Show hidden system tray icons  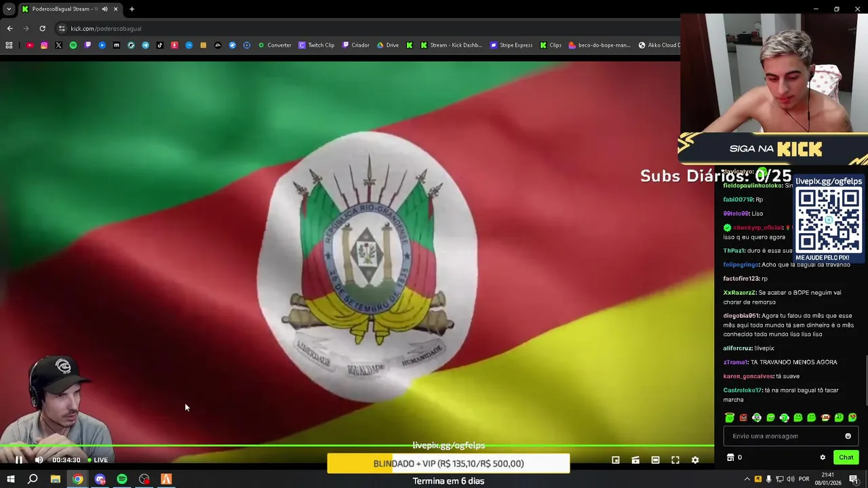[747, 479]
